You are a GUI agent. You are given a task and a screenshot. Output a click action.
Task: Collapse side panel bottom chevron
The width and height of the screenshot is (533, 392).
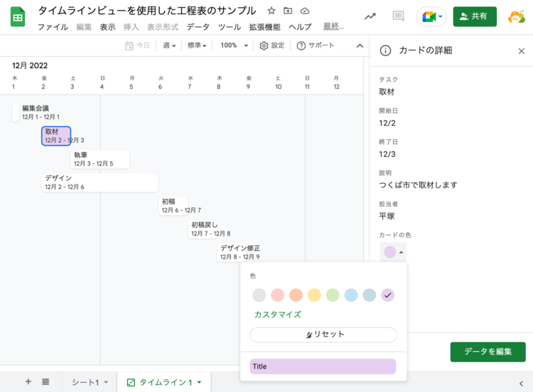point(521,383)
